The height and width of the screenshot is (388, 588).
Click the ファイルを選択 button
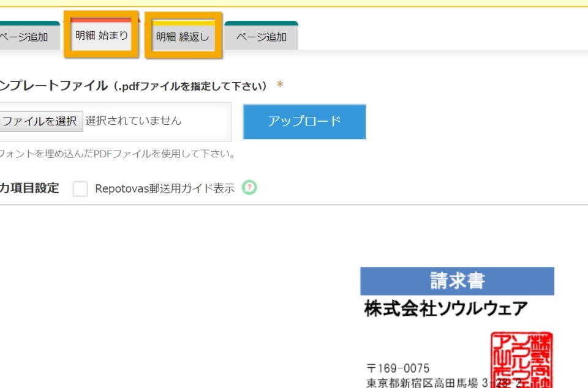pos(40,121)
